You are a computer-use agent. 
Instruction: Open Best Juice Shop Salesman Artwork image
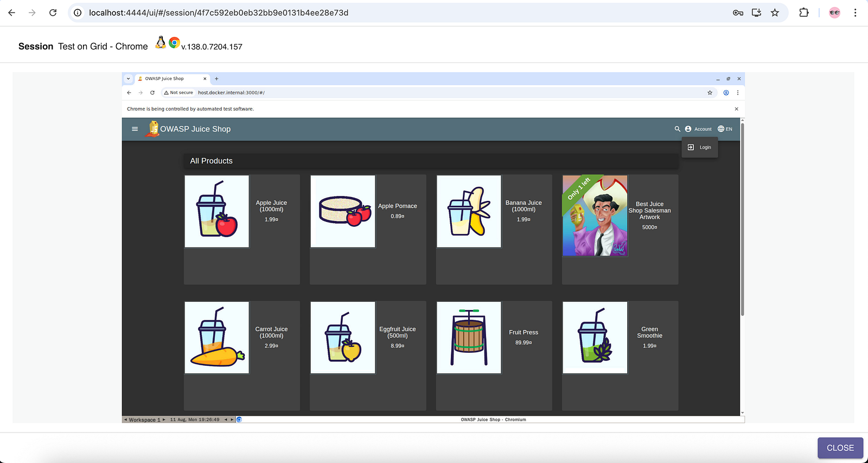click(x=595, y=215)
